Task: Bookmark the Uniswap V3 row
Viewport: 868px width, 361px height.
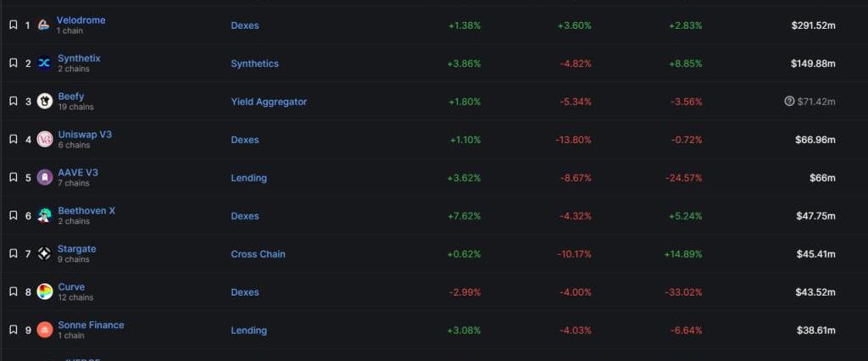Action: click(x=14, y=140)
